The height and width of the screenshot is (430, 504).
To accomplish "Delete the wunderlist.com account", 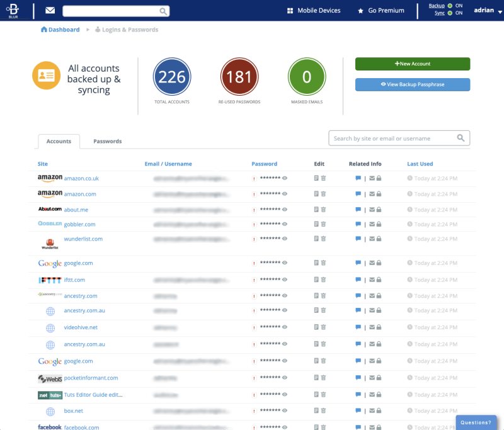I will click(x=323, y=238).
